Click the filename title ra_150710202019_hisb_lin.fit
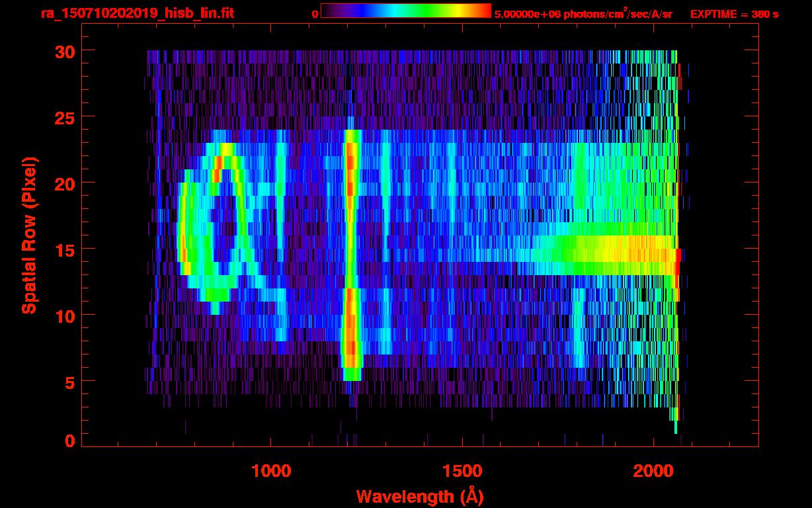812x508 pixels. tap(137, 13)
